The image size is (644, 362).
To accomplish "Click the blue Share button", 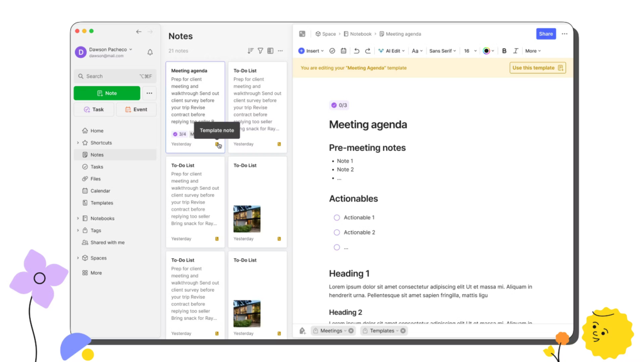I will 546,34.
